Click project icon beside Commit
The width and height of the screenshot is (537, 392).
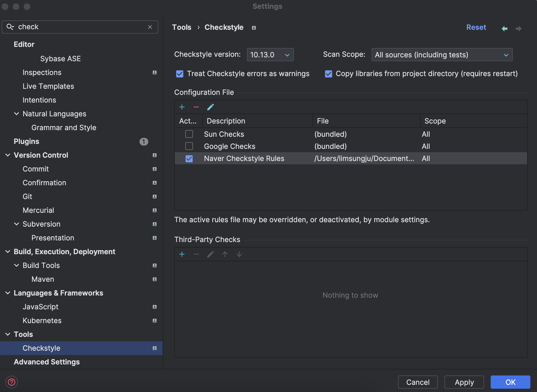point(155,169)
